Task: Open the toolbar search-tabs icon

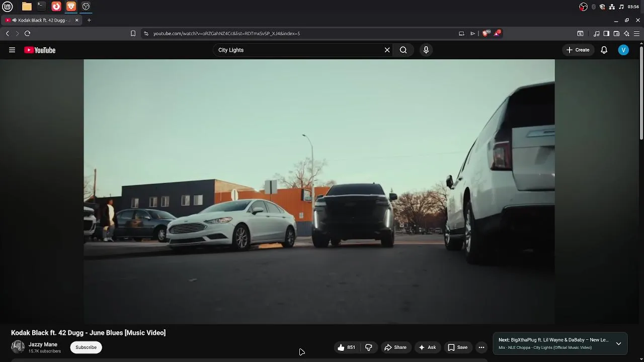Action: point(580,34)
